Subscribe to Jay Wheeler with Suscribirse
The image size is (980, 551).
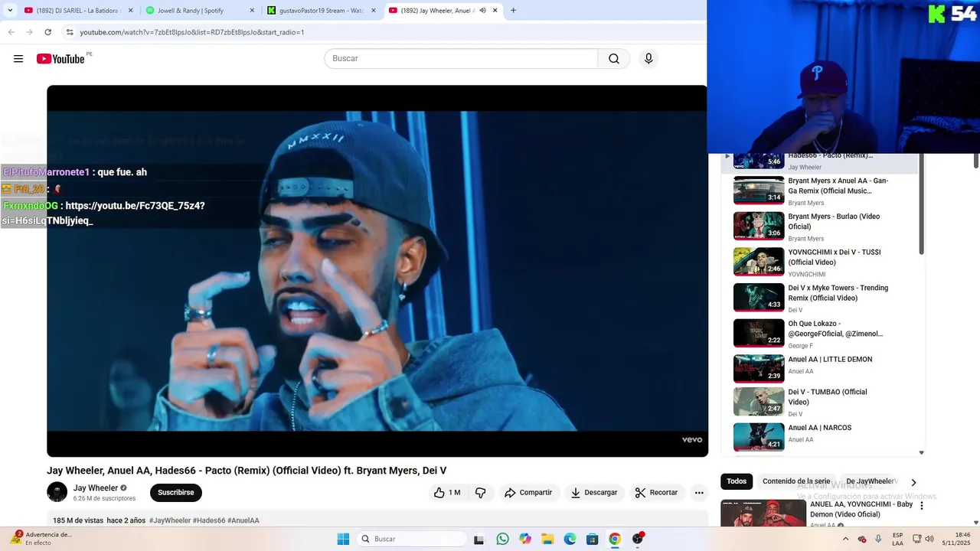[x=176, y=493]
